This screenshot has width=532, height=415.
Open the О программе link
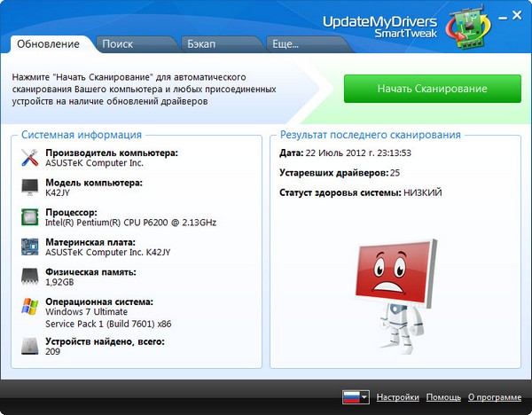click(495, 397)
